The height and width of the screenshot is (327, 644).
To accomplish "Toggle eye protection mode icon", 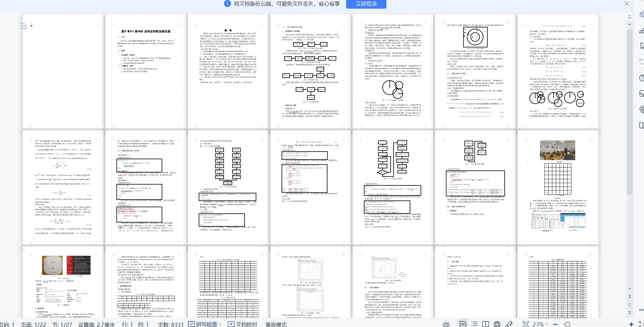I will tap(446, 324).
